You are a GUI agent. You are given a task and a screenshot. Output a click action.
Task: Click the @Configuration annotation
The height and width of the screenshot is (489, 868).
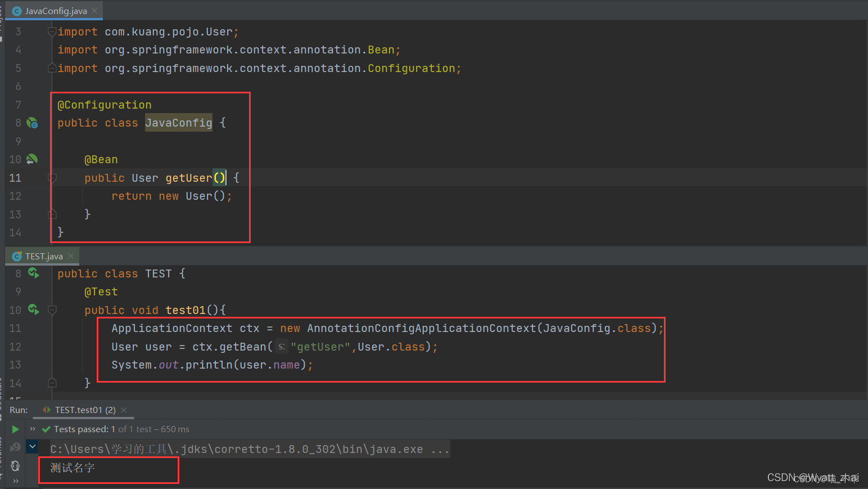[105, 105]
